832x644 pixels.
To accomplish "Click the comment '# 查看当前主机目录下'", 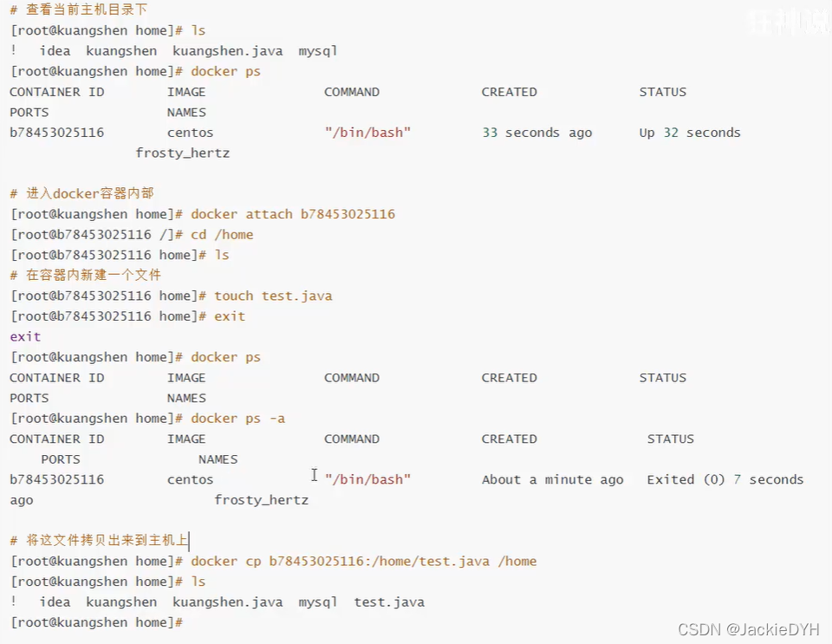I will (79, 10).
